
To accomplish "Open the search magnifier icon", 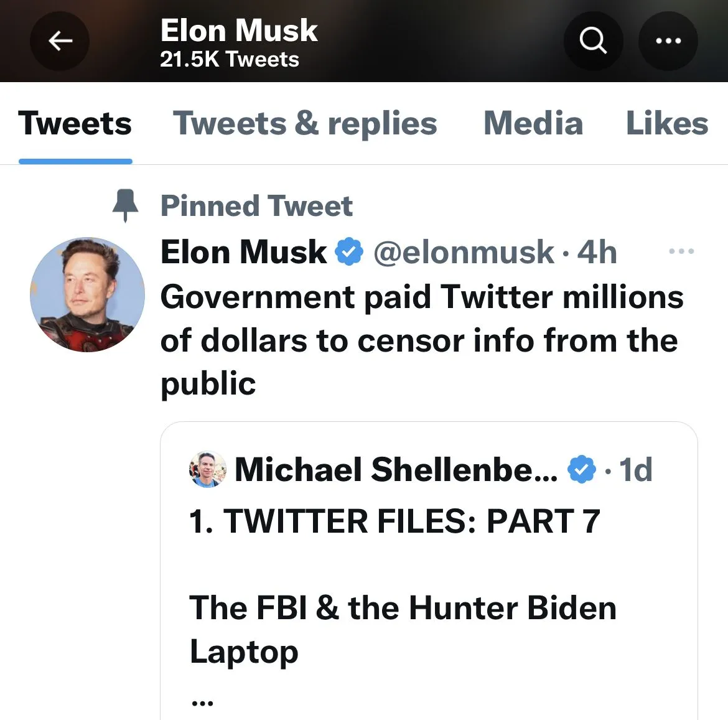I will pyautogui.click(x=593, y=41).
